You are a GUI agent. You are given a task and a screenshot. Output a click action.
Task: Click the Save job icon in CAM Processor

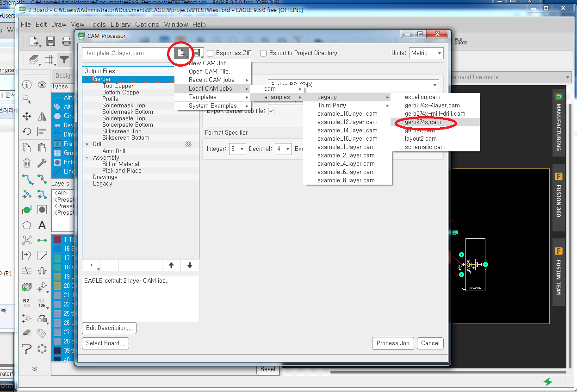click(x=197, y=53)
